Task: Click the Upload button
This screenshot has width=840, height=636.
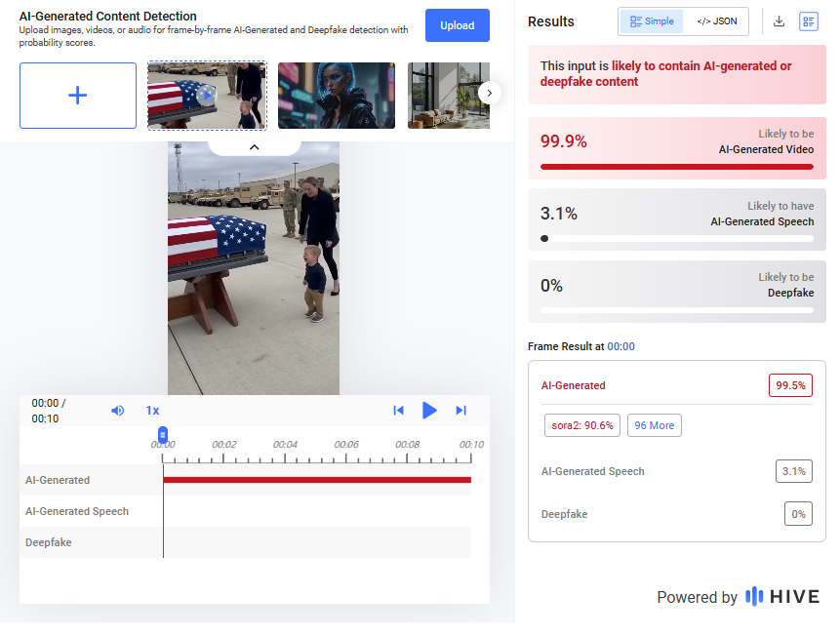Action: click(457, 25)
